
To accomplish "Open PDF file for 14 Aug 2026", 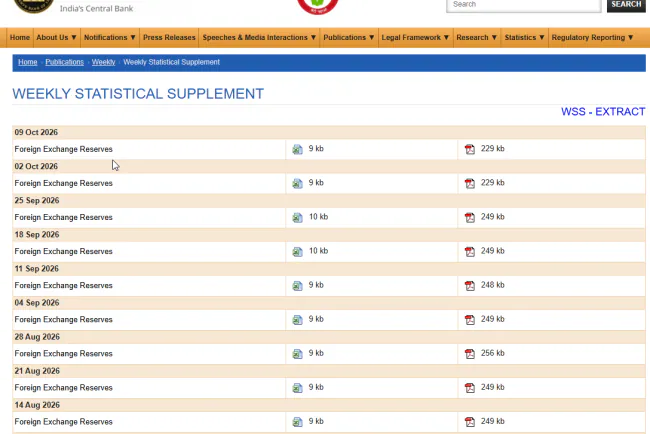I will [x=470, y=422].
